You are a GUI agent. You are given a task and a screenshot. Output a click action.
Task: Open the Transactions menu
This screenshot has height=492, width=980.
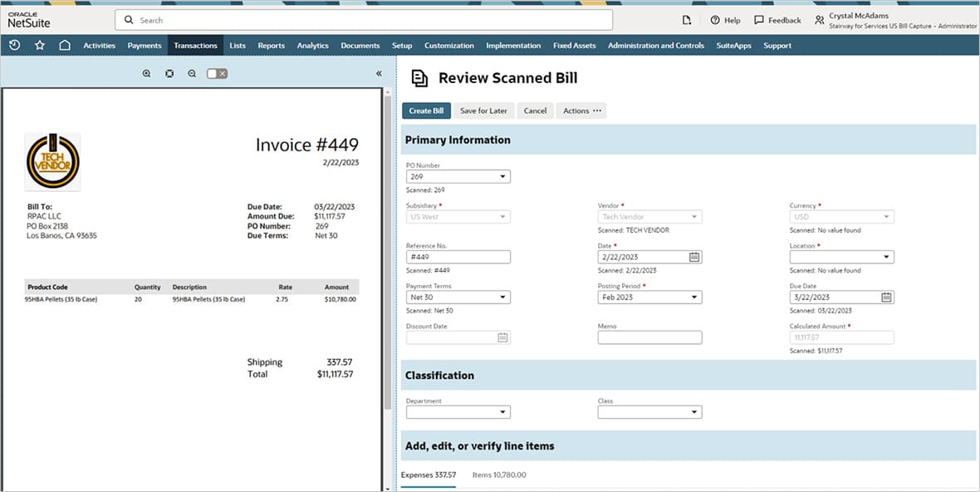(195, 46)
